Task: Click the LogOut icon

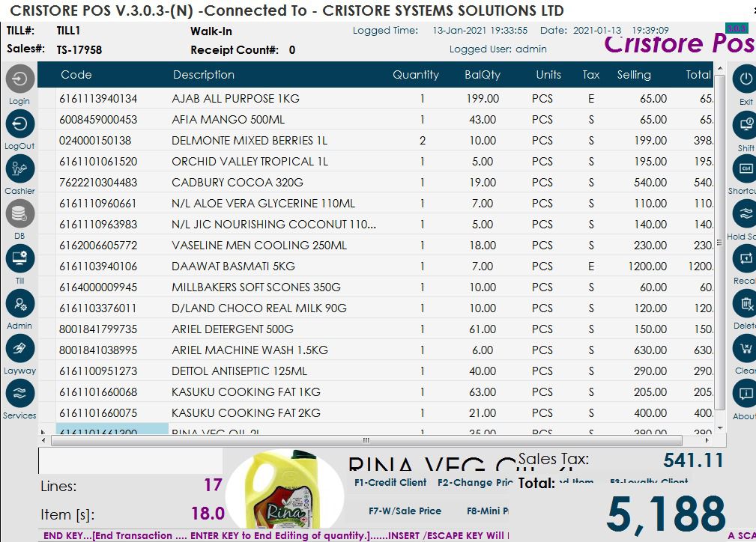Action: pyautogui.click(x=19, y=124)
